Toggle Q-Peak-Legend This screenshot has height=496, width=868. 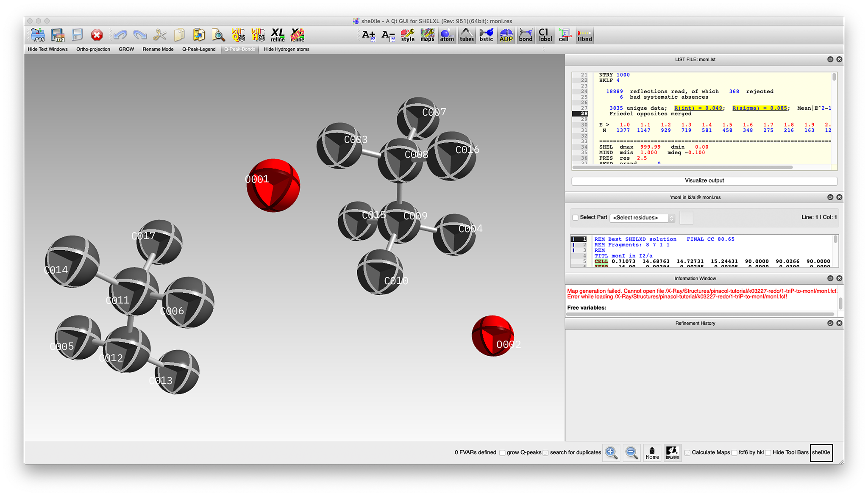tap(199, 50)
